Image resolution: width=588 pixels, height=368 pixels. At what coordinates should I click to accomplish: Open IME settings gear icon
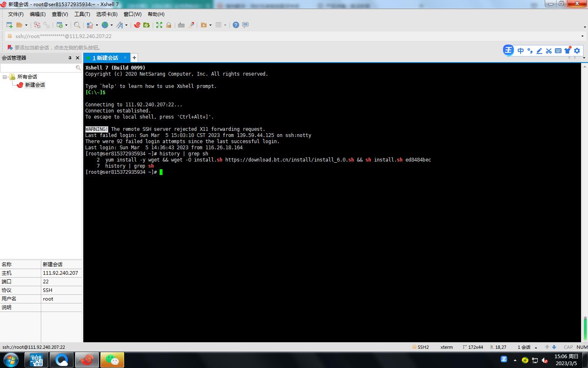click(x=577, y=51)
